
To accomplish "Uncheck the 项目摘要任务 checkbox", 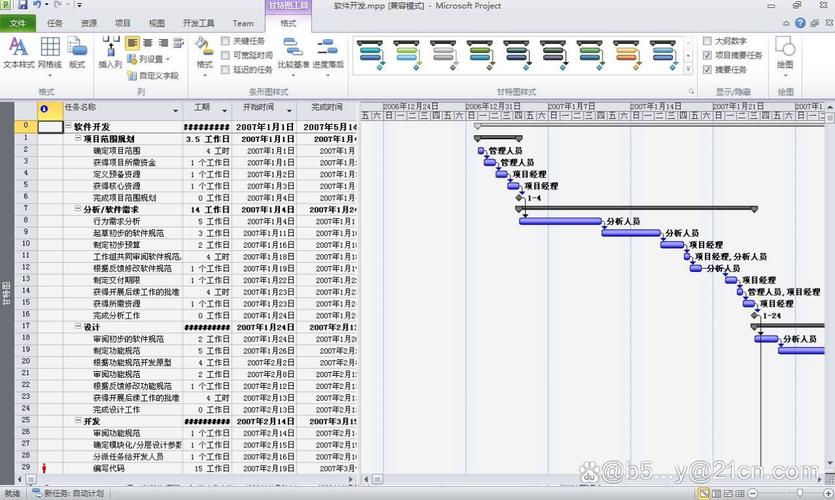I will [708, 56].
